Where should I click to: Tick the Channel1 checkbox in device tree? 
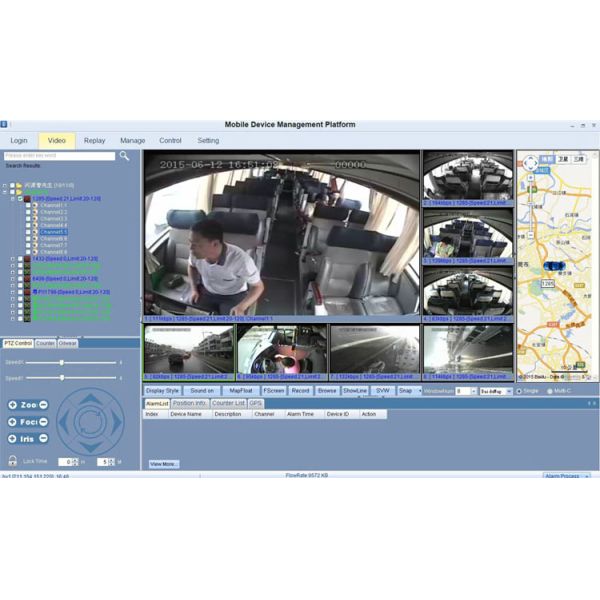(x=29, y=206)
